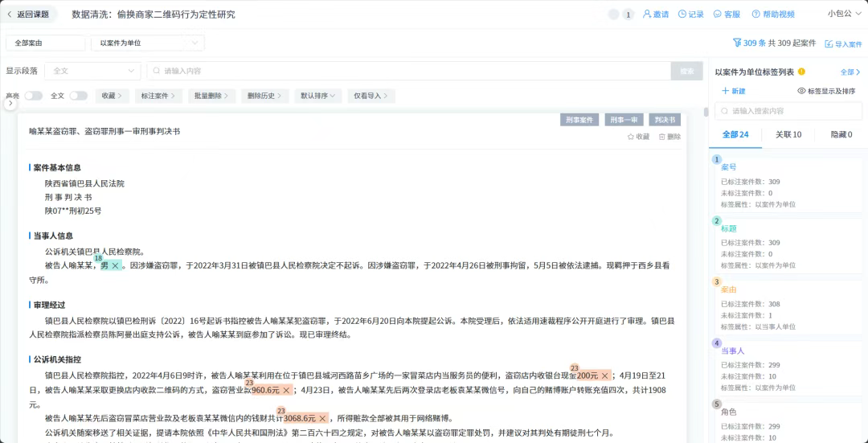Image resolution: width=868 pixels, height=443 pixels.
Task: Open the 记录 history log
Action: point(682,14)
